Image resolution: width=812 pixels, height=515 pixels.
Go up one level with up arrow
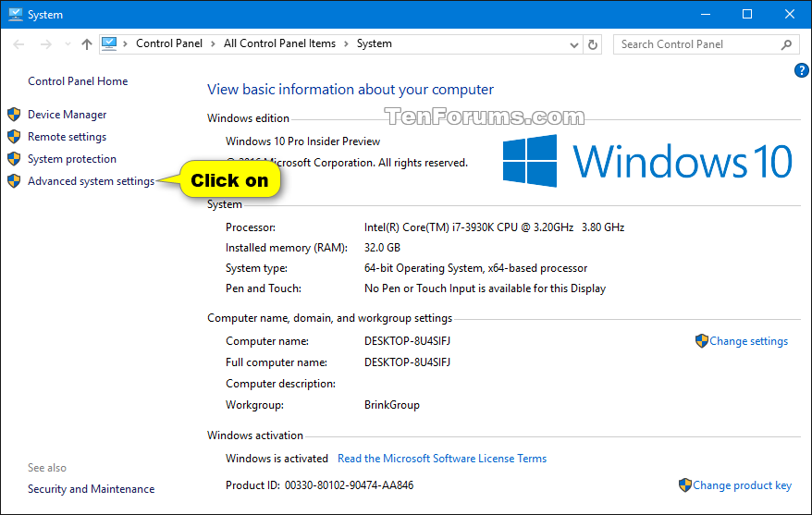tap(87, 44)
